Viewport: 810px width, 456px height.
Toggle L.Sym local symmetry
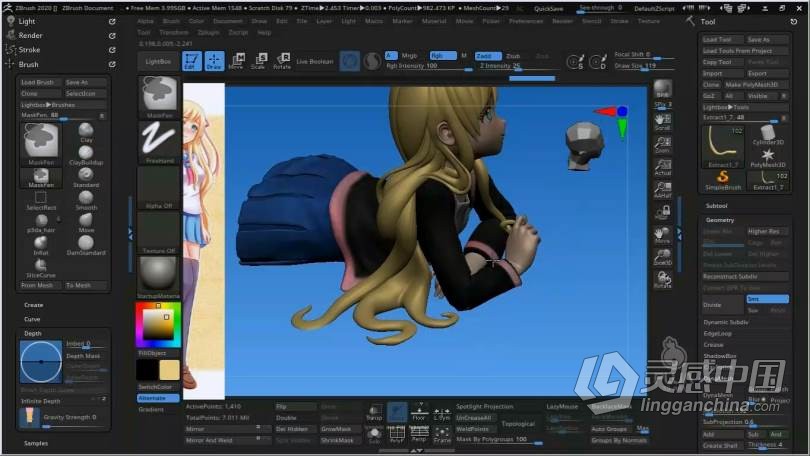tap(442, 412)
